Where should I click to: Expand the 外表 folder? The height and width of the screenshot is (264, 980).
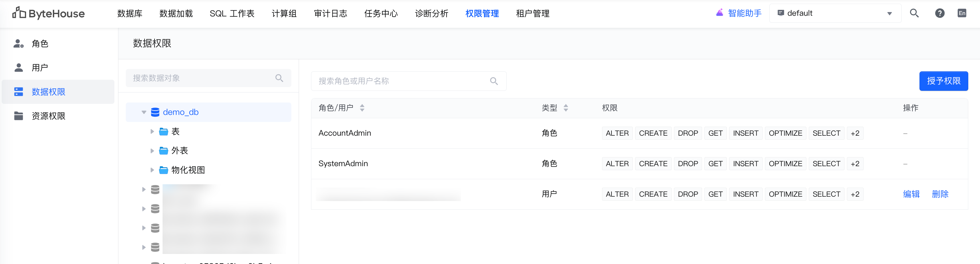click(152, 151)
